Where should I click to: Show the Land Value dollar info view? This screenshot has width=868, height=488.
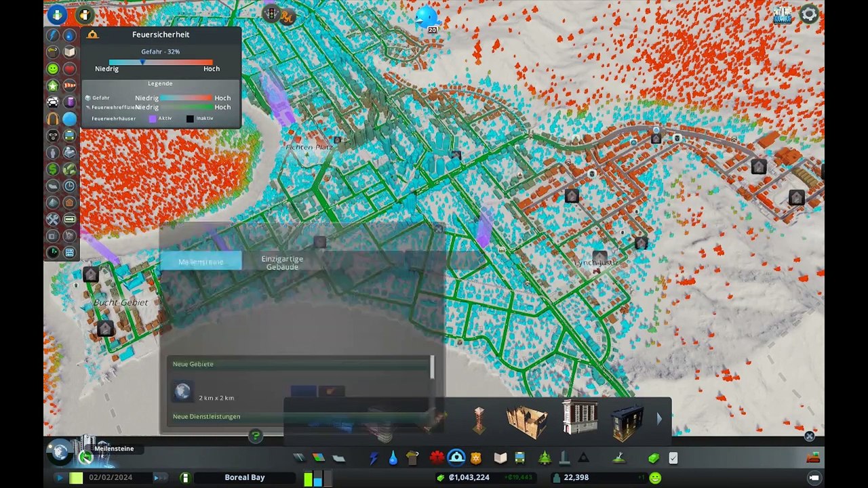pos(52,169)
